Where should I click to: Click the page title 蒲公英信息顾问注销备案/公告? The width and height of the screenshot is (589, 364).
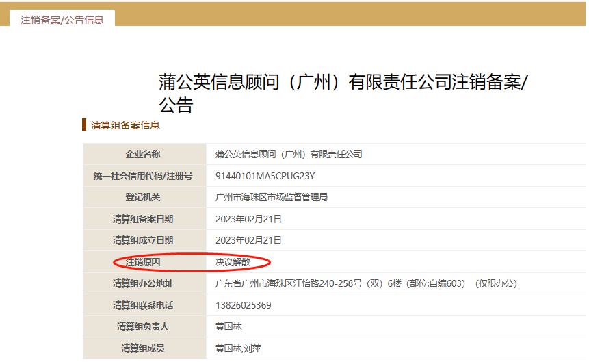pos(344,93)
